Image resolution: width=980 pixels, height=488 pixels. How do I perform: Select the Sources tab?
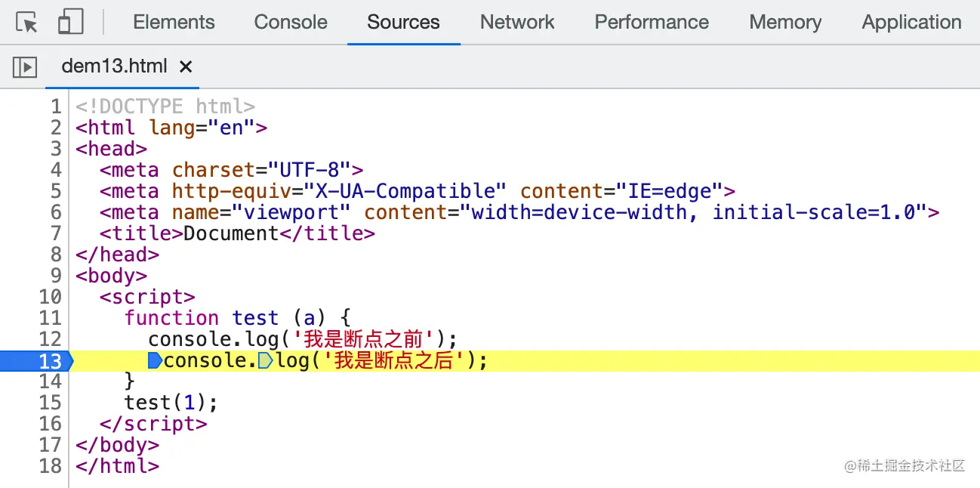point(403,22)
